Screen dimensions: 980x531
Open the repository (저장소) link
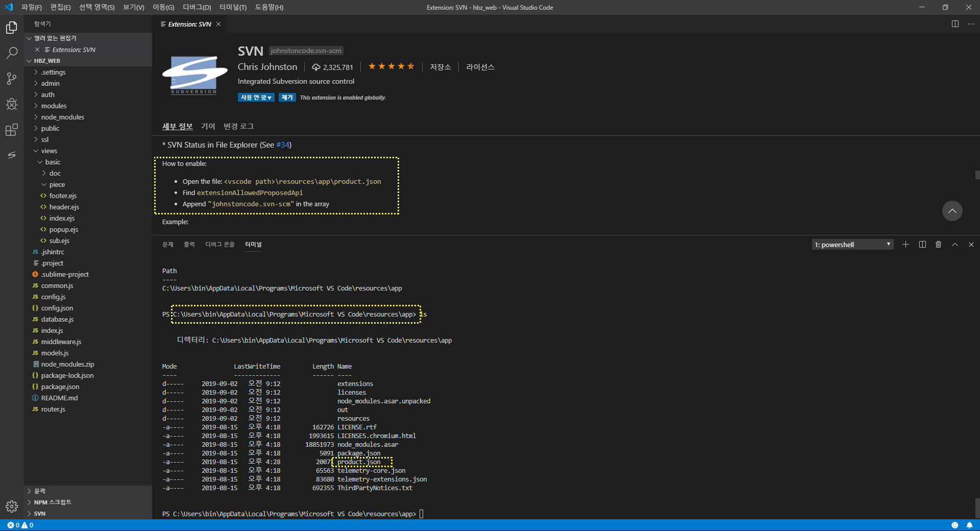(x=440, y=67)
